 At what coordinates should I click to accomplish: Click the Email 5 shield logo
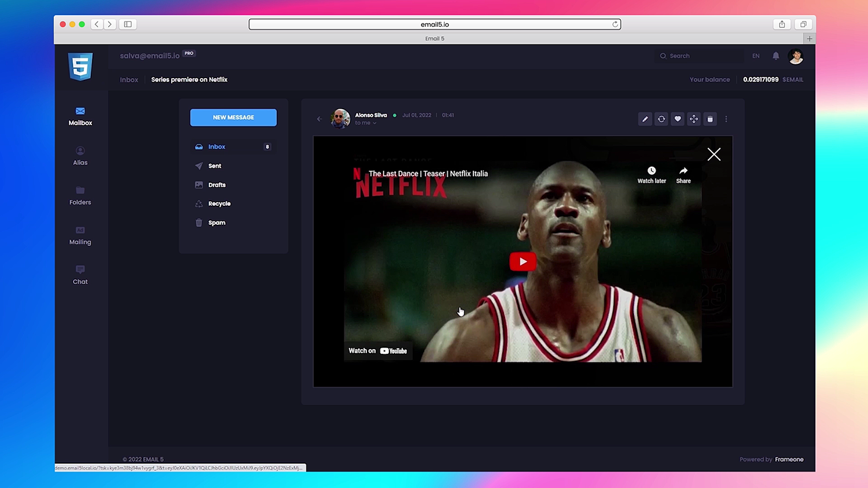click(x=80, y=66)
